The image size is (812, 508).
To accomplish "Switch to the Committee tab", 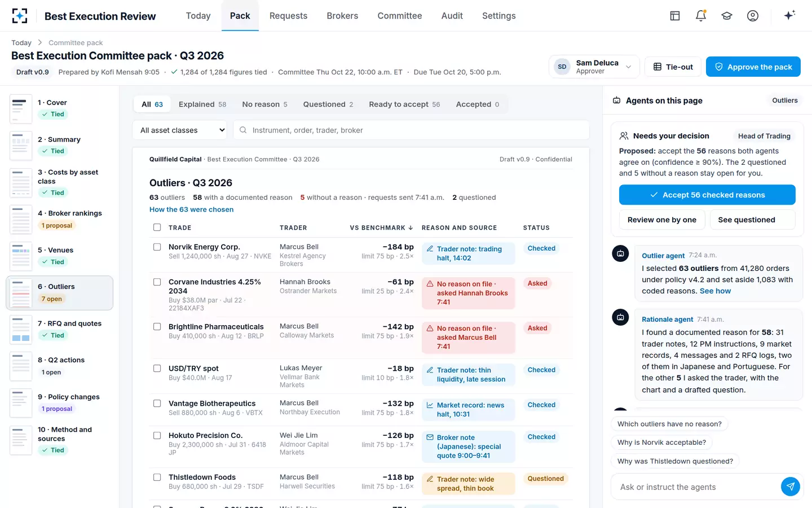I will coord(400,16).
